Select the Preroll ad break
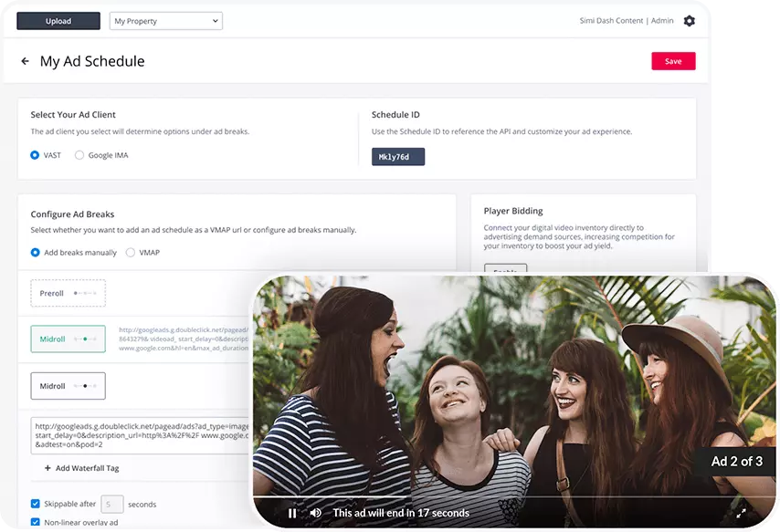780x532 pixels. [x=68, y=293]
